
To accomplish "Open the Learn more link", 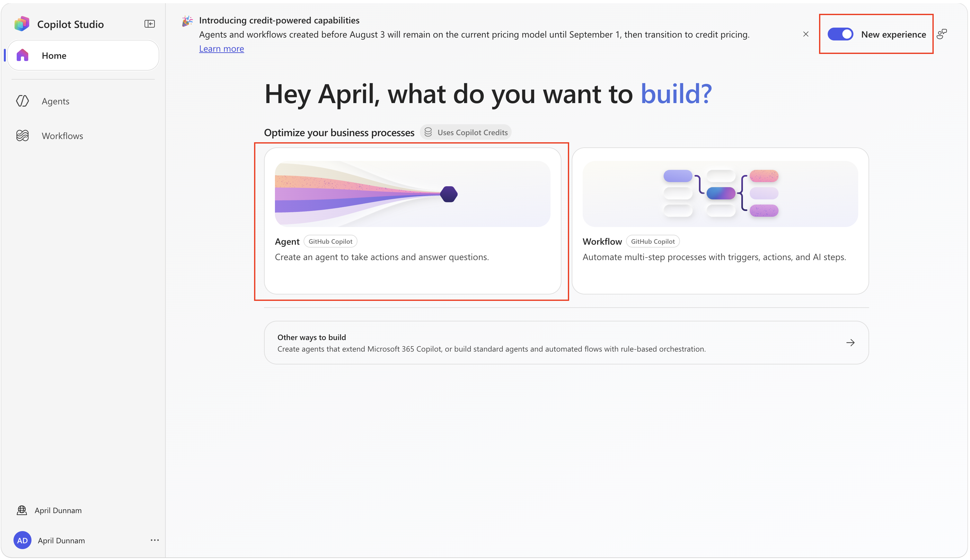I will tap(222, 49).
